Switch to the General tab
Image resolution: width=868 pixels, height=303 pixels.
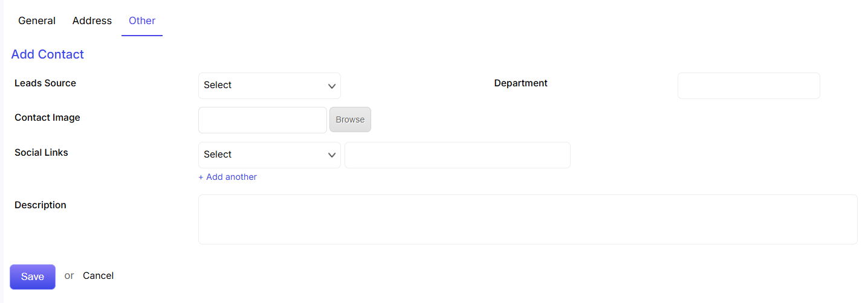click(37, 21)
